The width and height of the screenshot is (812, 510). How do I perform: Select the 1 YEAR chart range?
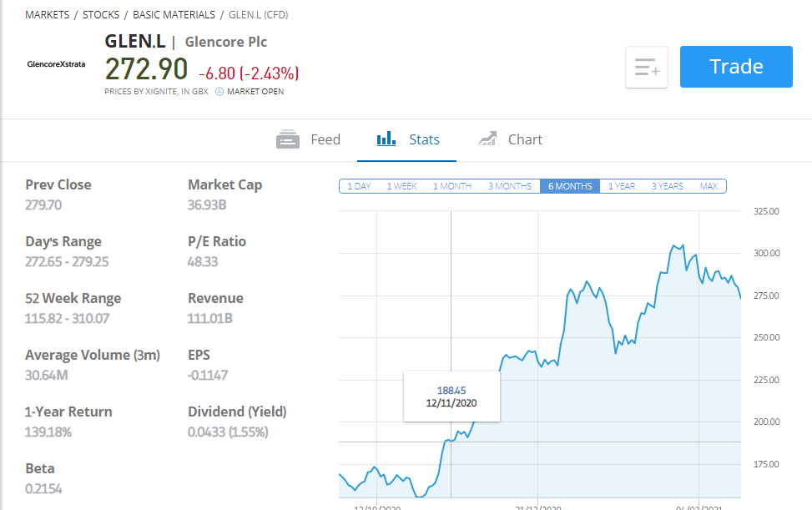point(622,186)
